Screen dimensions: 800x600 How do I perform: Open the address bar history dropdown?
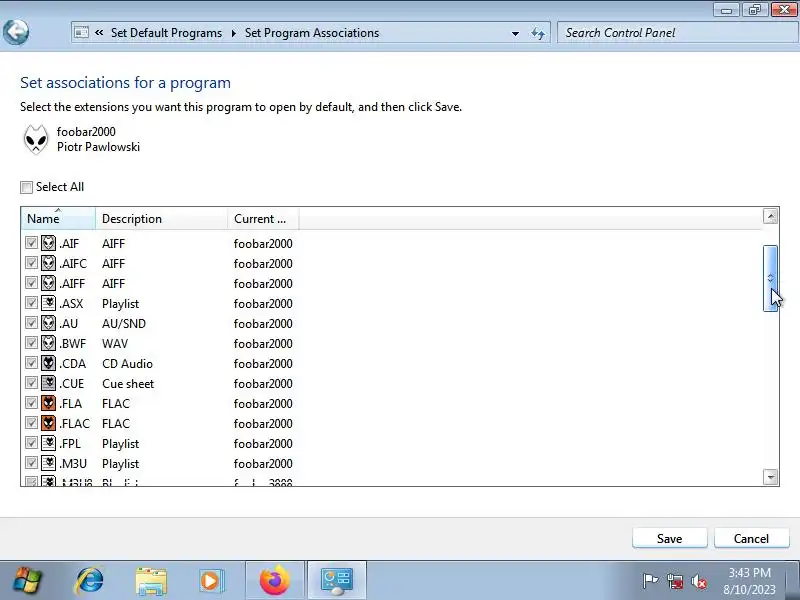[515, 34]
